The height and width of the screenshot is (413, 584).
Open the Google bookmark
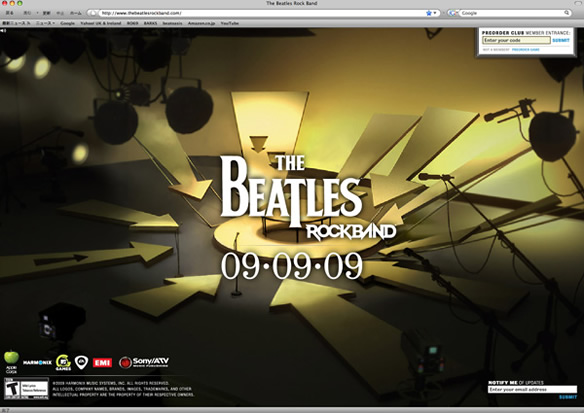[x=67, y=23]
